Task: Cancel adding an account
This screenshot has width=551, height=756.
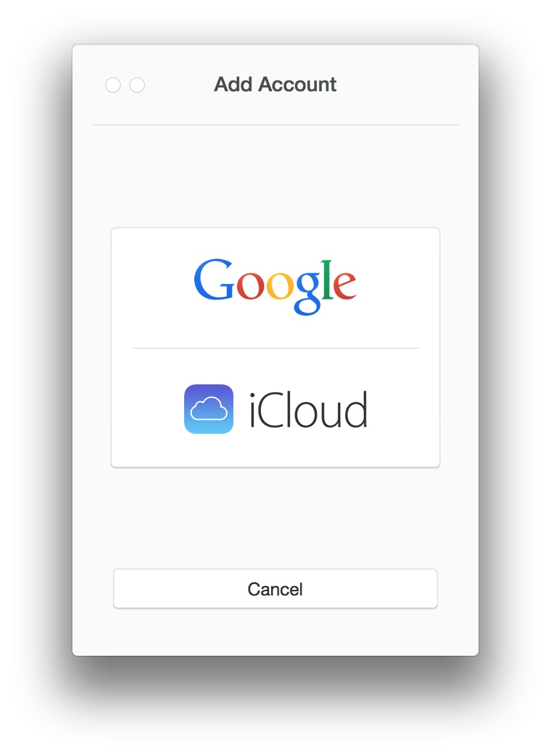Action: coord(275,589)
